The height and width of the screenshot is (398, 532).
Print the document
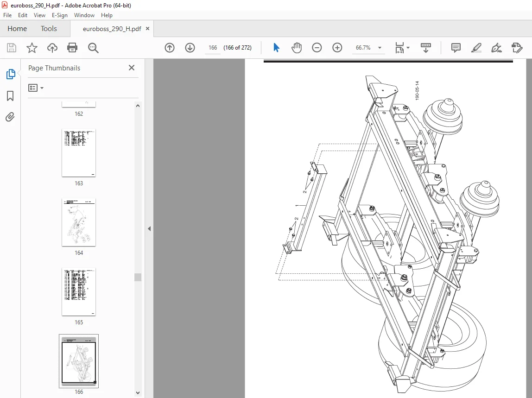[72, 48]
